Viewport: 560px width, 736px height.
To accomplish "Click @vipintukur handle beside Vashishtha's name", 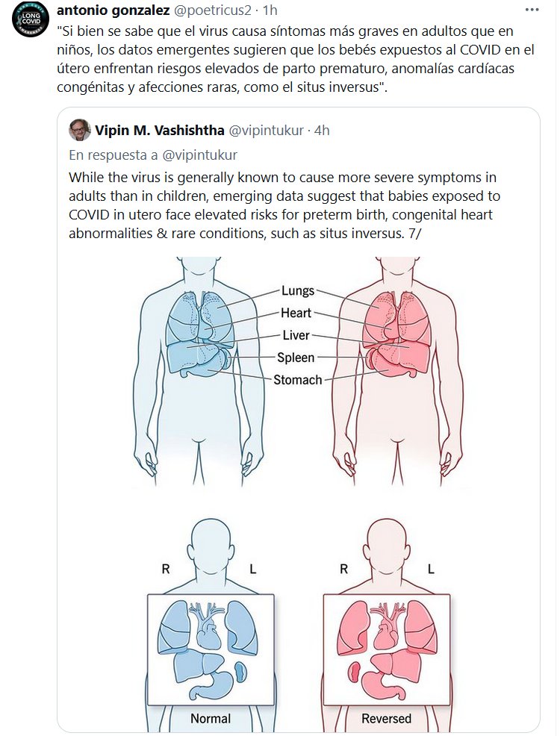I will [265, 131].
